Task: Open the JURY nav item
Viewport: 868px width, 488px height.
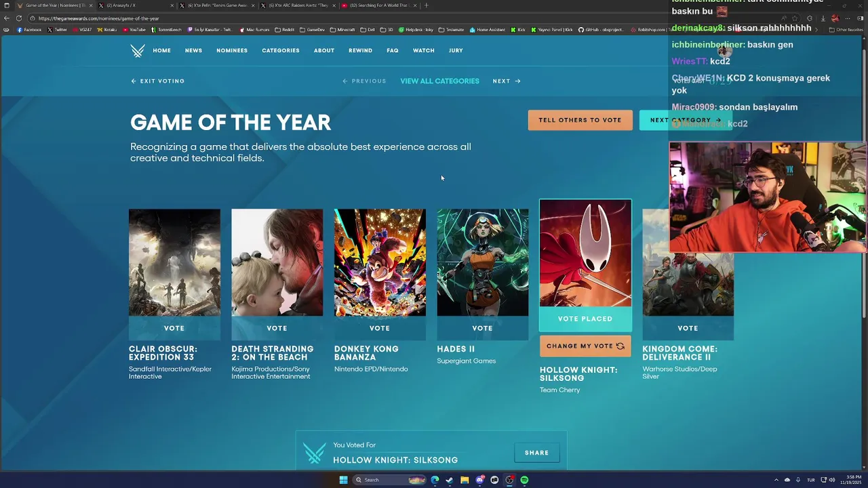Action: pyautogui.click(x=456, y=51)
